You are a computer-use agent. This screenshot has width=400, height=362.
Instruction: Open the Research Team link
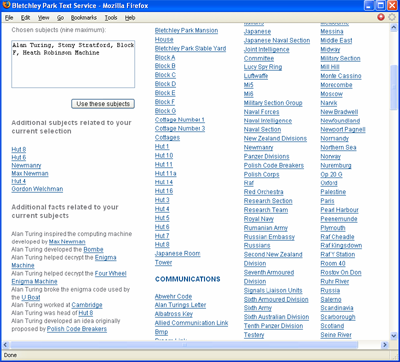click(266, 210)
